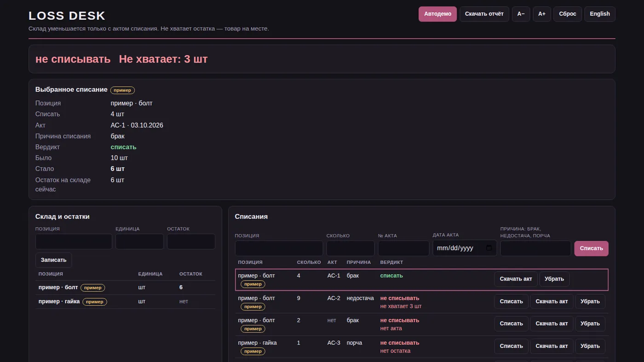Increase font size with A+ button

(x=542, y=14)
